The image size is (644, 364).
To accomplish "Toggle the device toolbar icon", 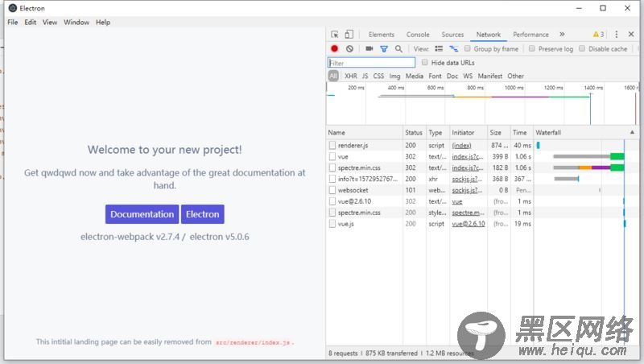I will [349, 35].
